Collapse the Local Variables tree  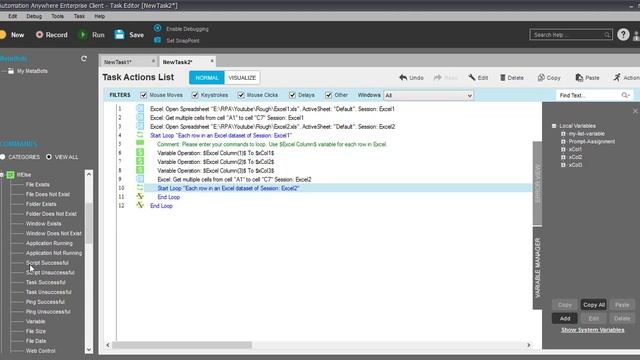coord(554,126)
